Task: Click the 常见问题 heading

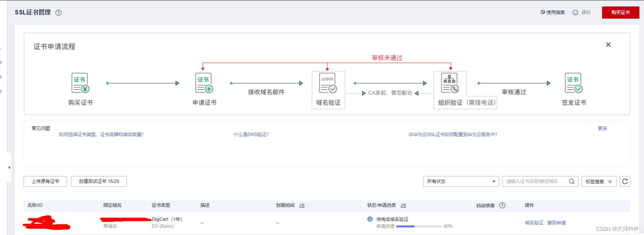Action: tap(41, 129)
